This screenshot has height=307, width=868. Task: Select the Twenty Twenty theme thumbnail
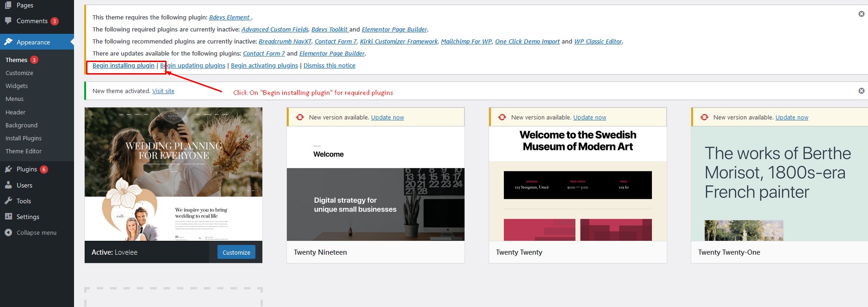577,183
